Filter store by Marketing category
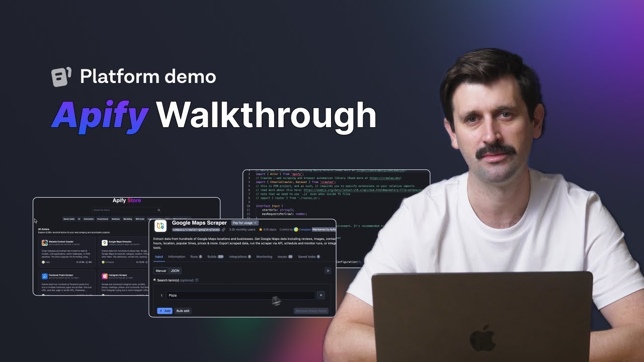Screen dimensions: 644x362 tap(128, 219)
